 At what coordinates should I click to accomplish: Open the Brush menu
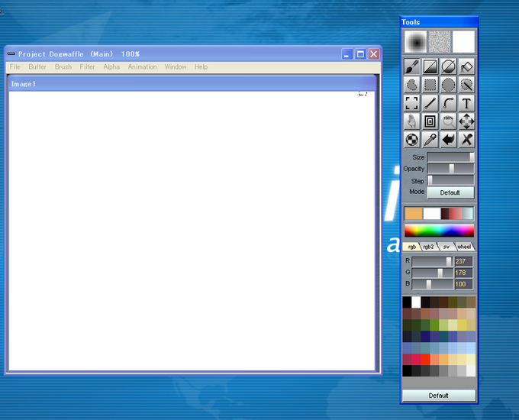point(63,67)
